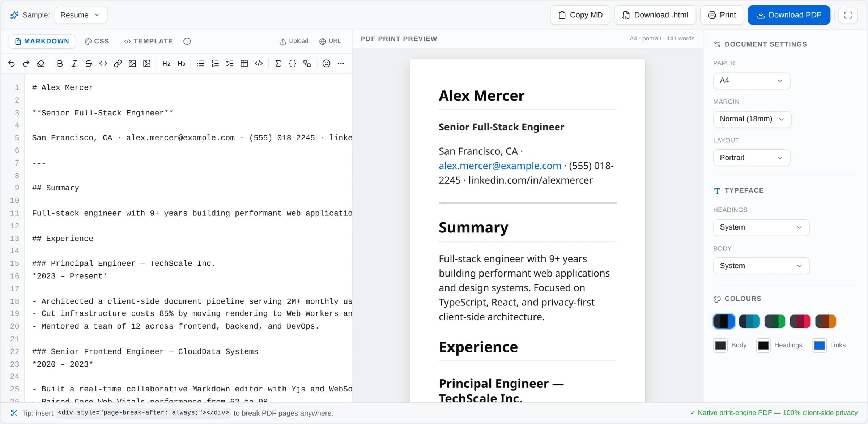Open more toolbar options

(x=341, y=64)
